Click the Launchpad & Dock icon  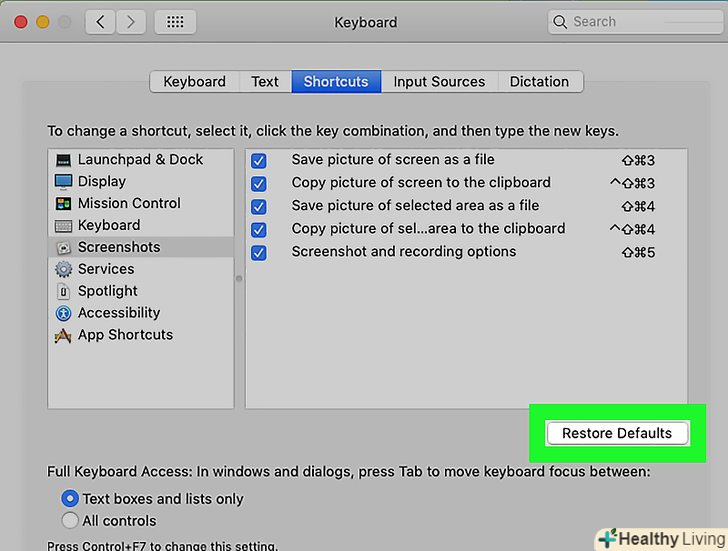(63, 160)
